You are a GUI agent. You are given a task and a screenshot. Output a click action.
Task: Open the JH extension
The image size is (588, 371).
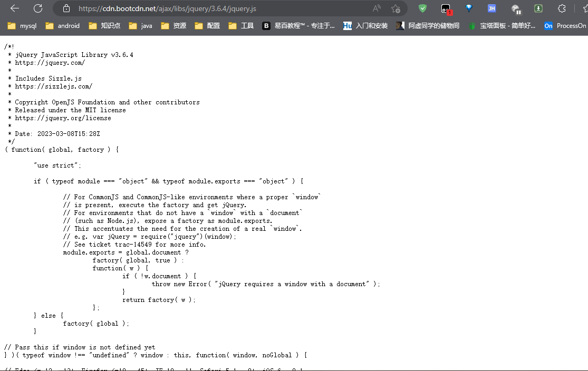[491, 8]
